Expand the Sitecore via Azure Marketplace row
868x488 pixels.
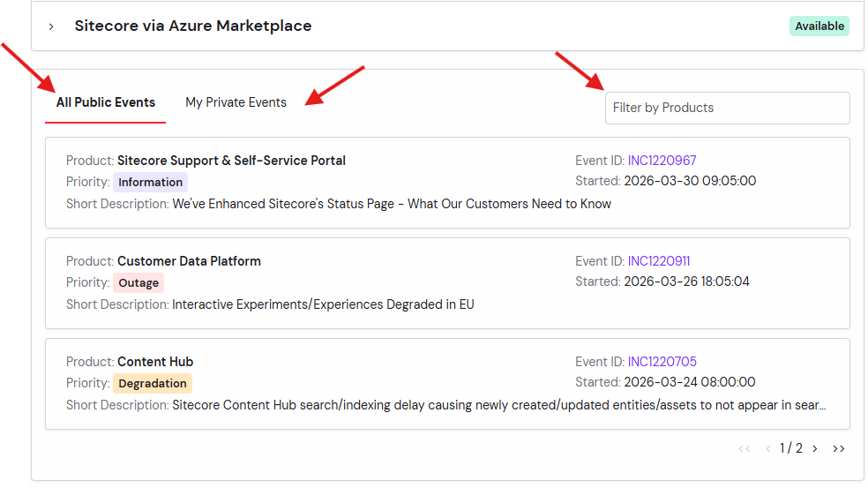51,26
